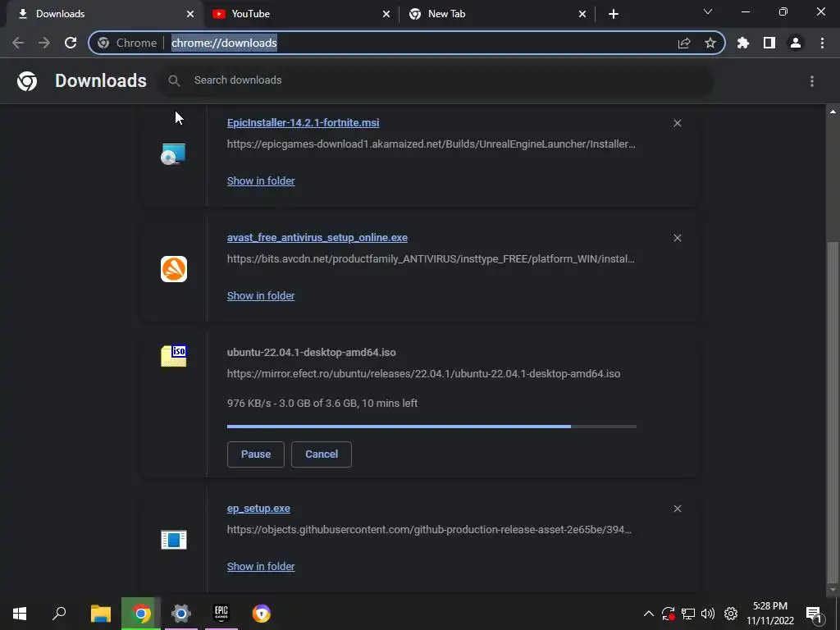This screenshot has height=630, width=840.
Task: Open the volume speaker tray icon
Action: [x=708, y=614]
